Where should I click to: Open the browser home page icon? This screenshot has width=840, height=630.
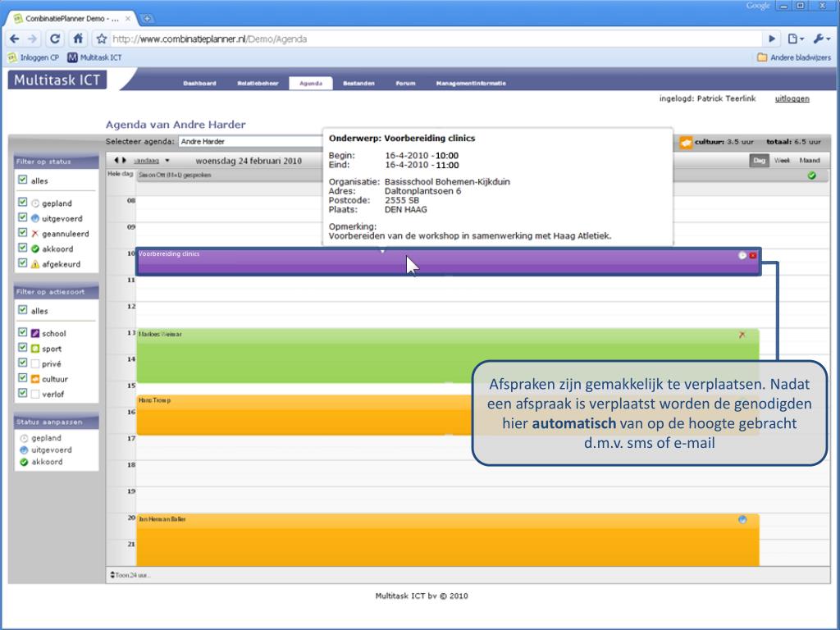click(x=78, y=39)
